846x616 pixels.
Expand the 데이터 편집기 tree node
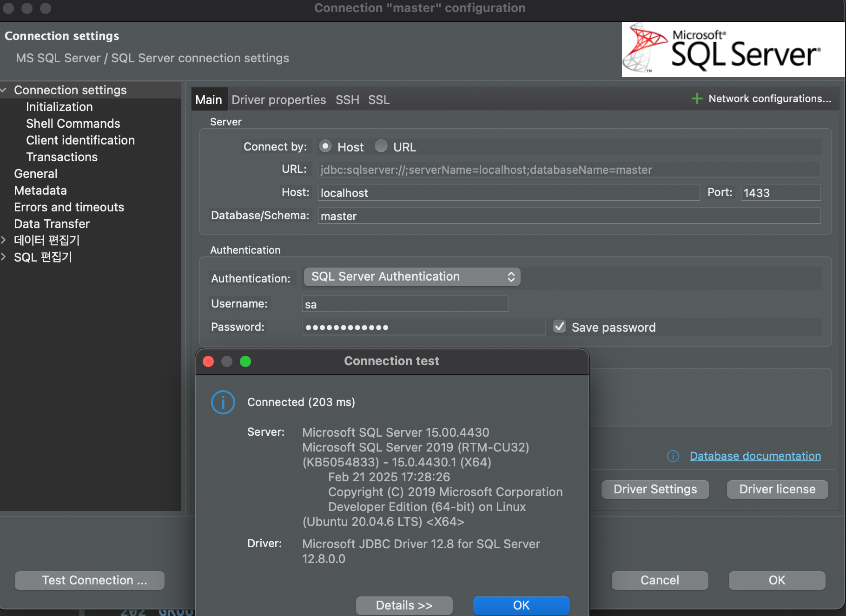click(x=4, y=240)
